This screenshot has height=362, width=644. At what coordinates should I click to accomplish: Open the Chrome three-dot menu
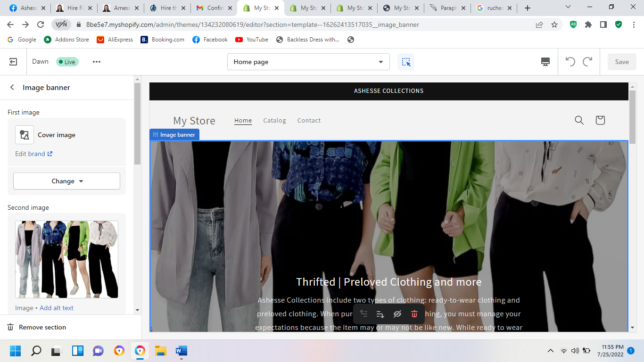coord(634,25)
